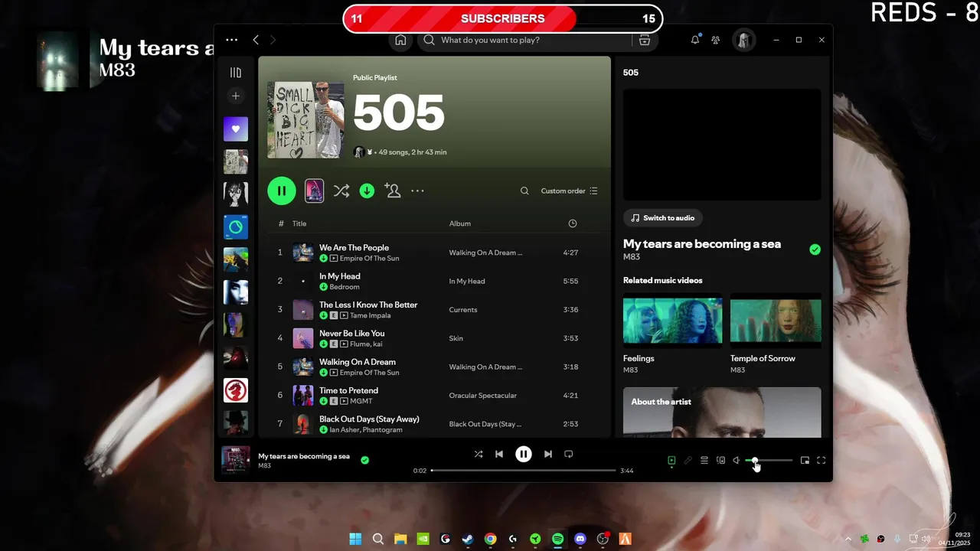Viewport: 980px width, 551px height.
Task: Open Discord from the taskbar
Action: pos(580,539)
